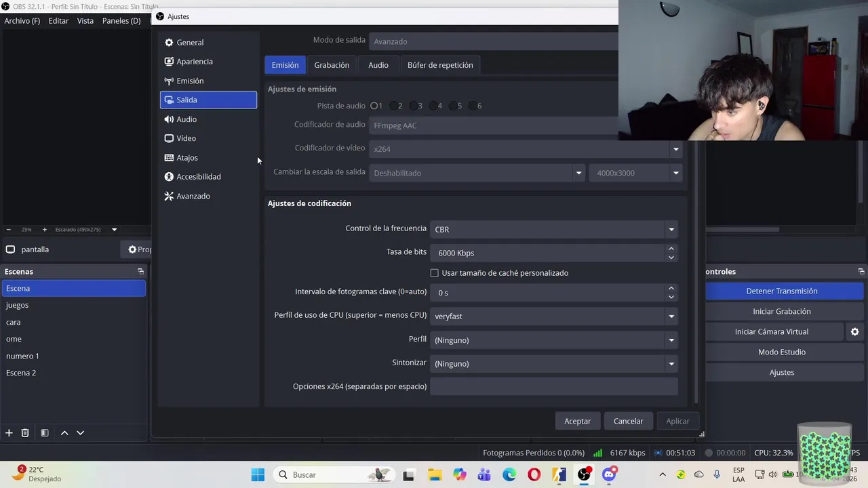This screenshot has height=488, width=868.
Task: Select audio track 3 radio button
Action: pyautogui.click(x=413, y=106)
